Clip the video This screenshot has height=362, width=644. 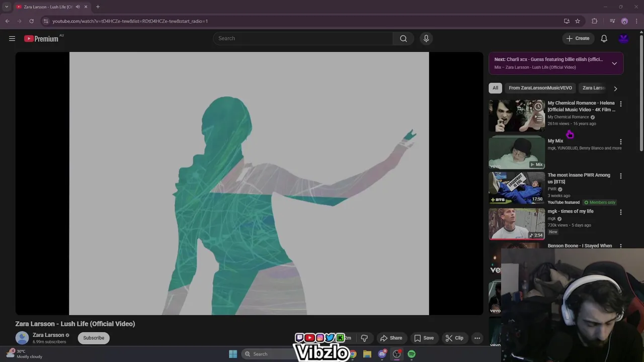coord(454,338)
